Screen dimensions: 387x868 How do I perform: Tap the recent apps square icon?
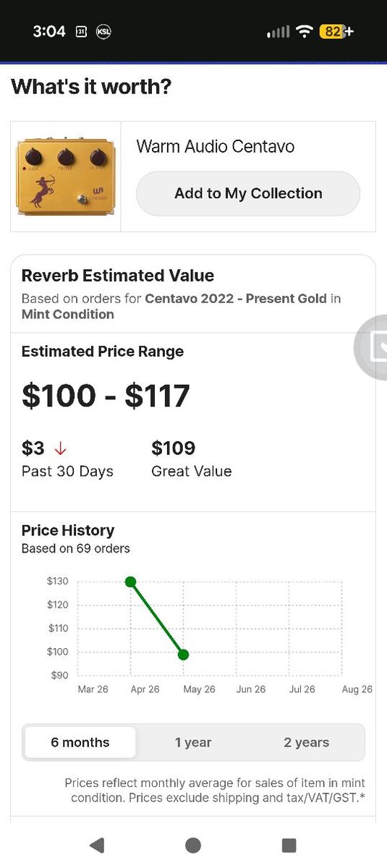pyautogui.click(x=289, y=845)
